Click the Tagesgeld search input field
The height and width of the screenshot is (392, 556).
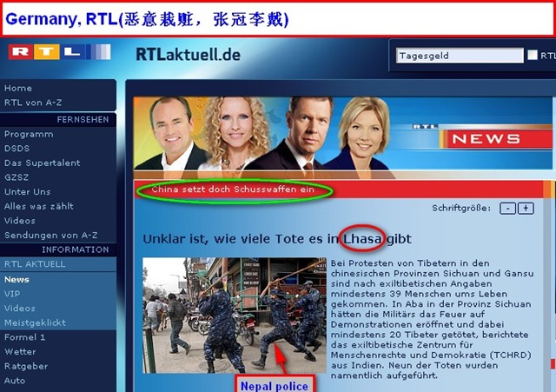pyautogui.click(x=455, y=56)
